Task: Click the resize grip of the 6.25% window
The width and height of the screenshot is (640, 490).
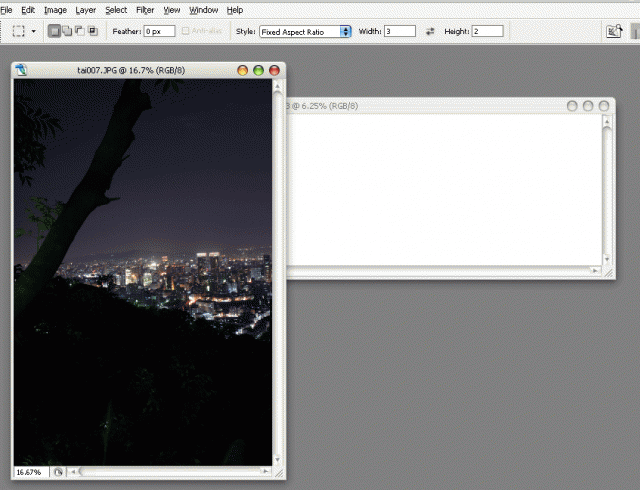Action: coord(609,273)
